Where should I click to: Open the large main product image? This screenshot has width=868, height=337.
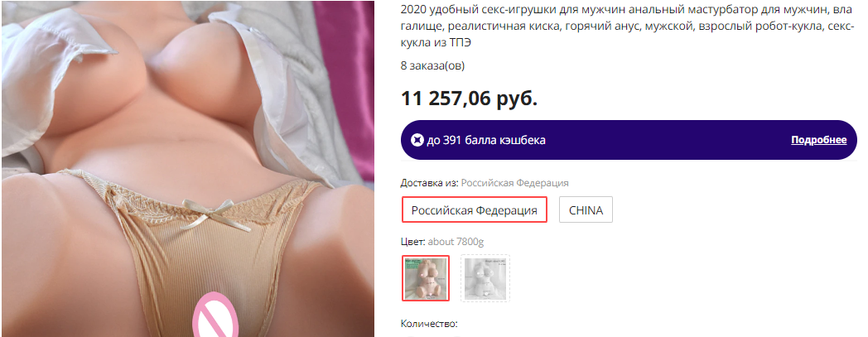coord(188,168)
